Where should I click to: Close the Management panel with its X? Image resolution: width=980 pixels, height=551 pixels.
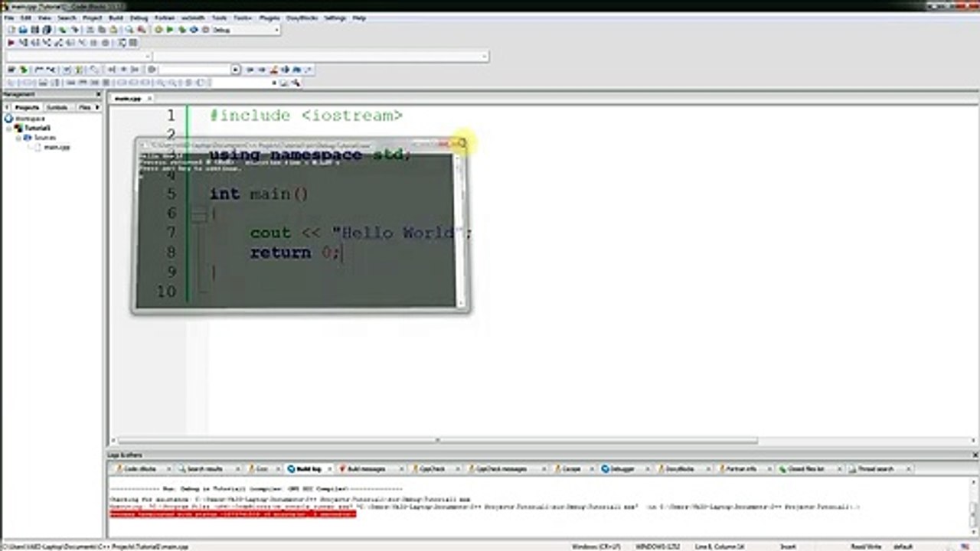click(x=99, y=95)
